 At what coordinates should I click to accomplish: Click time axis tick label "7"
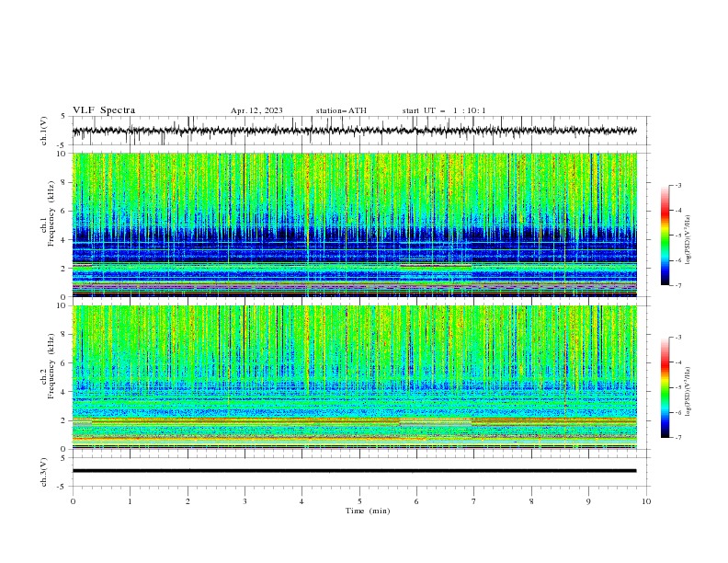click(474, 501)
